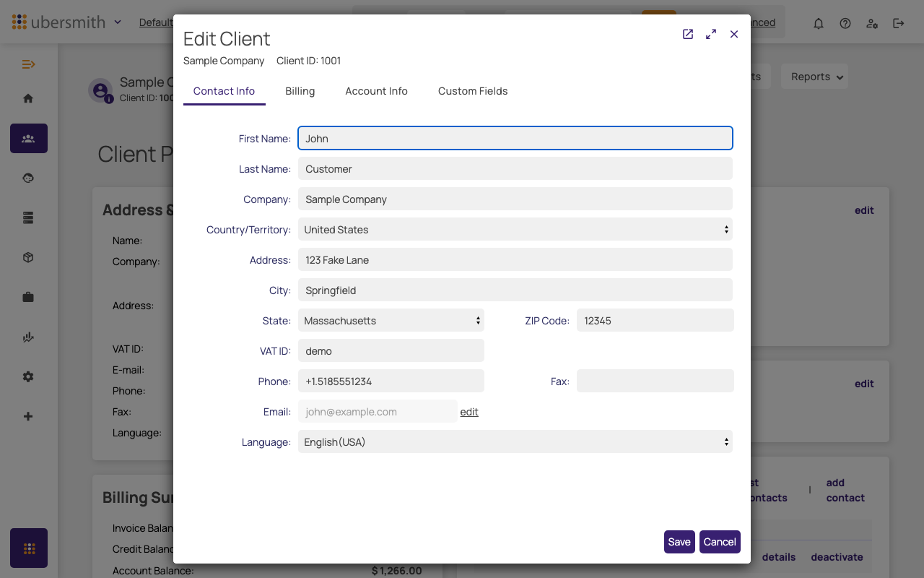Open the help question mark icon
This screenshot has height=578, width=924.
click(x=845, y=23)
